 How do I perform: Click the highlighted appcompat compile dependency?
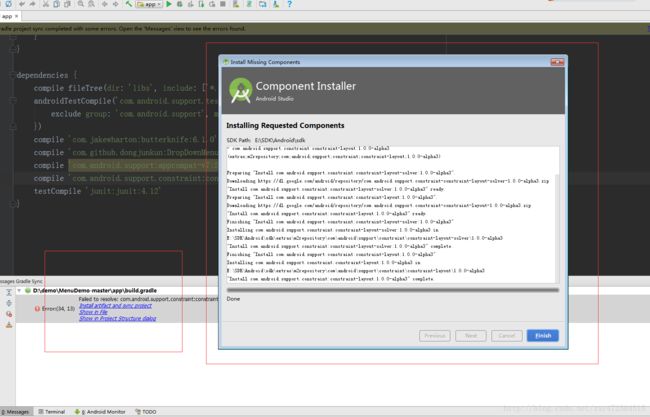[143, 165]
